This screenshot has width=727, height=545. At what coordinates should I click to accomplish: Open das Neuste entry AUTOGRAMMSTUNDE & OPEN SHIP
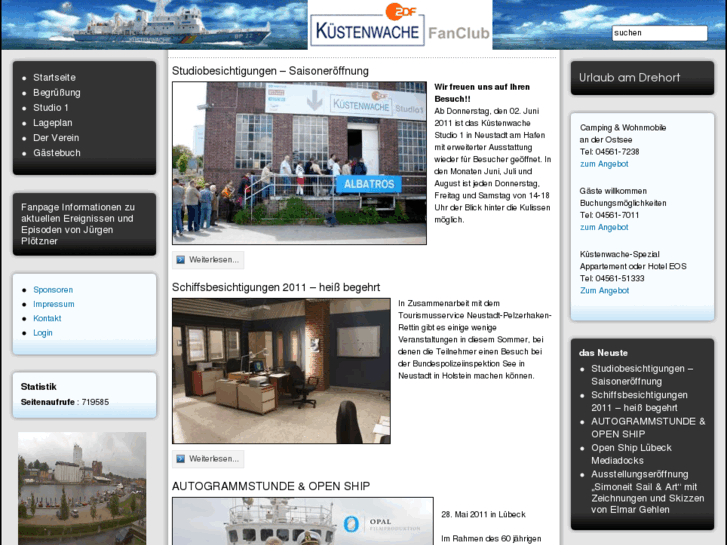[648, 428]
